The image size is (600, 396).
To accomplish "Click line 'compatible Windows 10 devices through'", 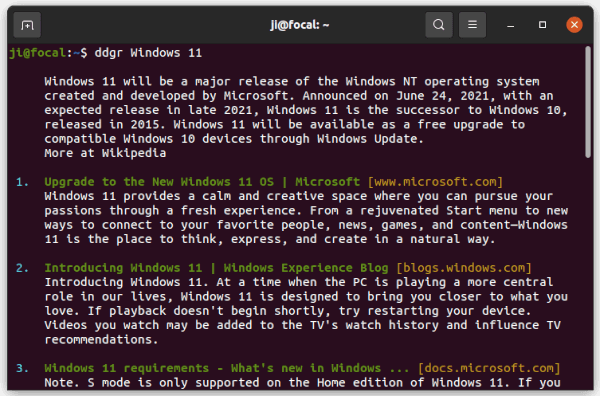I will point(234,139).
